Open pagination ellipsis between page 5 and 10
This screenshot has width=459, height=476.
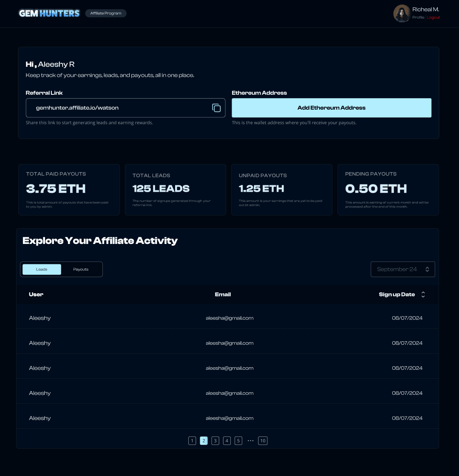[x=250, y=441]
